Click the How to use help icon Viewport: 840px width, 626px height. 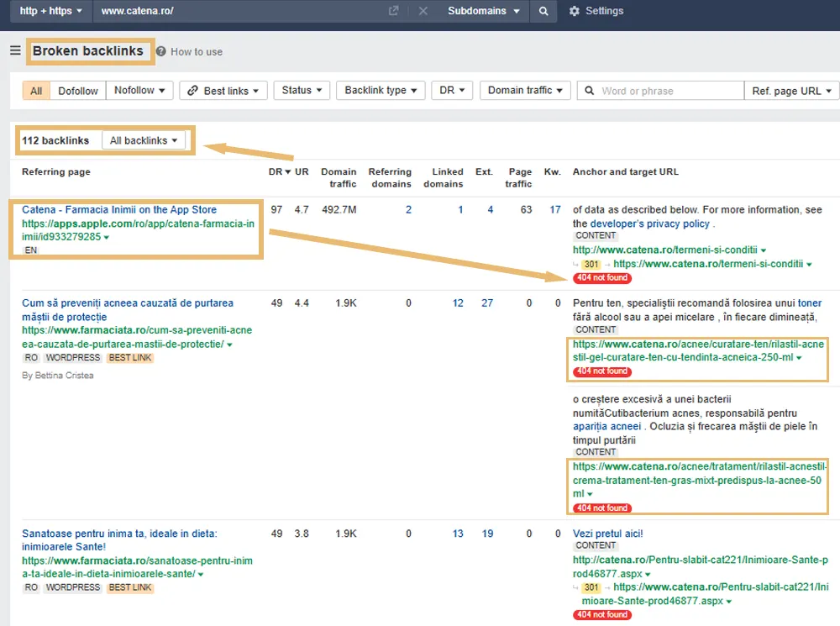click(x=161, y=51)
